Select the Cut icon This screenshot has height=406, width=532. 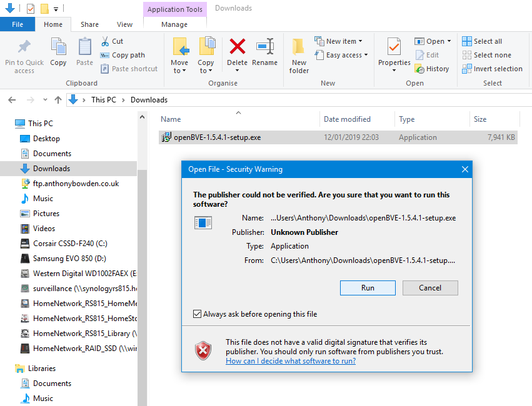click(106, 41)
